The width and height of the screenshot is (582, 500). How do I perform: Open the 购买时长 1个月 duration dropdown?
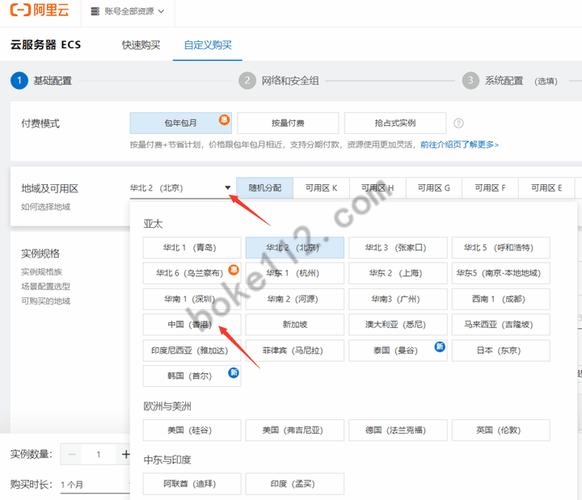tap(95, 485)
